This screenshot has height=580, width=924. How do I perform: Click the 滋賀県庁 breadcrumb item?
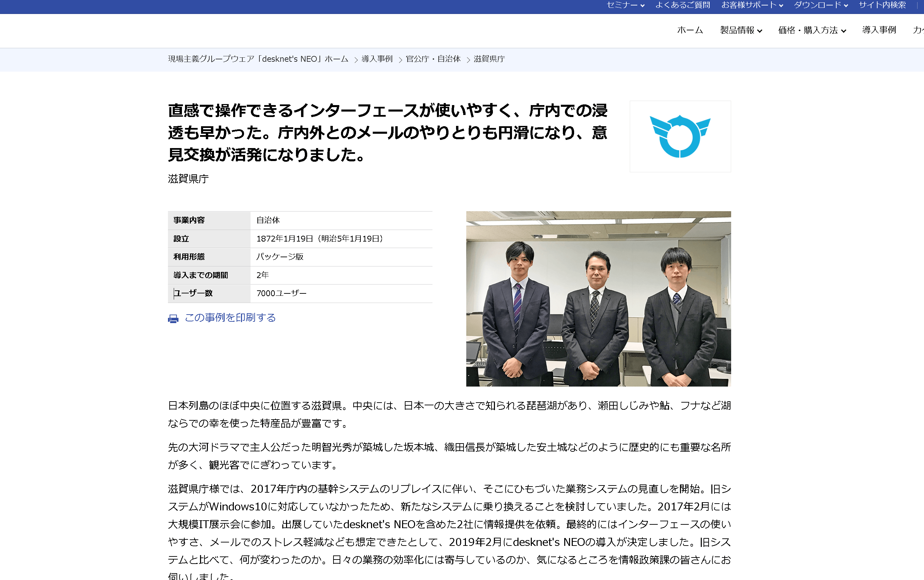[489, 59]
